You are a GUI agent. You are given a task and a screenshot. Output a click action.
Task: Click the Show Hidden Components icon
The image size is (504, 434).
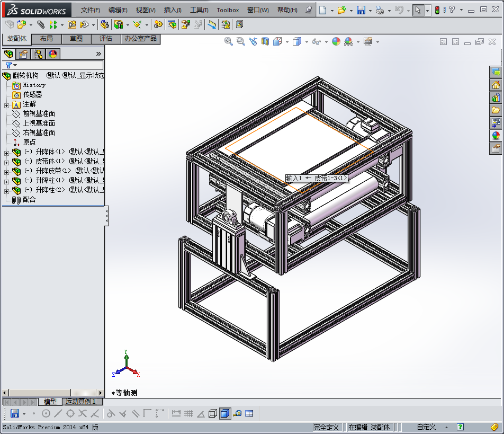coord(104,24)
